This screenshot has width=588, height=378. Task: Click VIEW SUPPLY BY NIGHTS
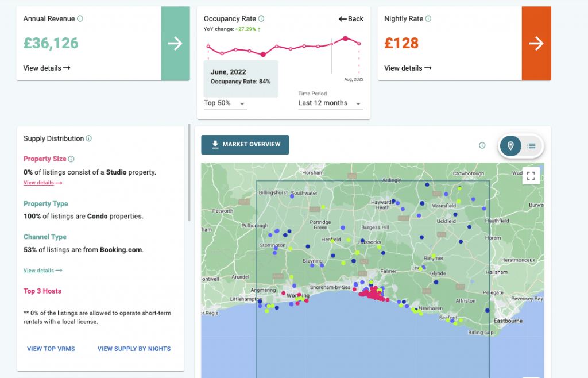click(x=134, y=349)
